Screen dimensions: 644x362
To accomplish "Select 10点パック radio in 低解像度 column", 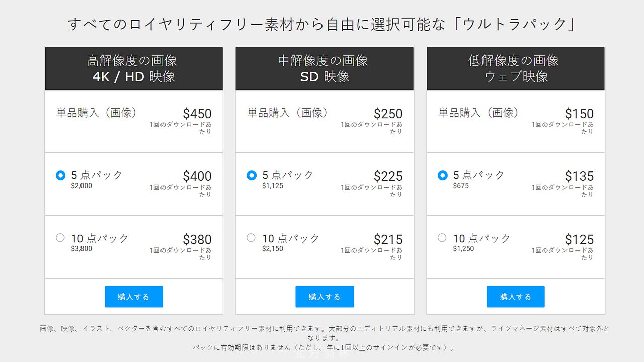I will coord(442,238).
